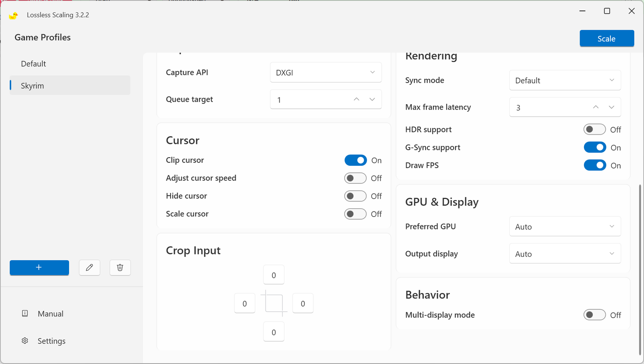This screenshot has width=644, height=364.
Task: Open the Preferred GPU selector
Action: [565, 226]
